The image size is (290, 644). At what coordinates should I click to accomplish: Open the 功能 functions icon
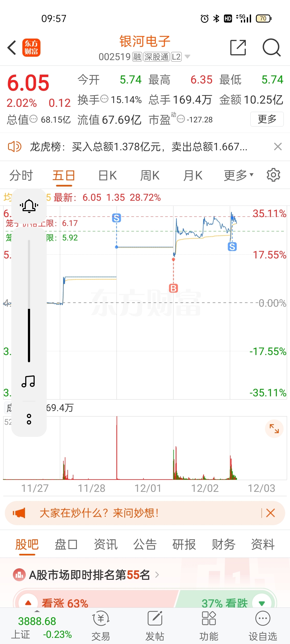coord(209,624)
